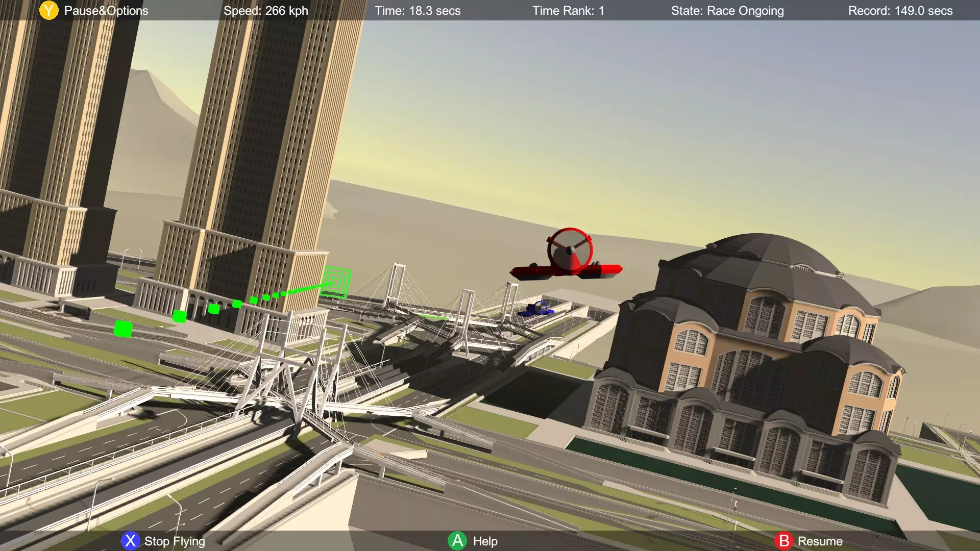Click the red B button icon
Screen dimensions: 980x551
click(784, 541)
